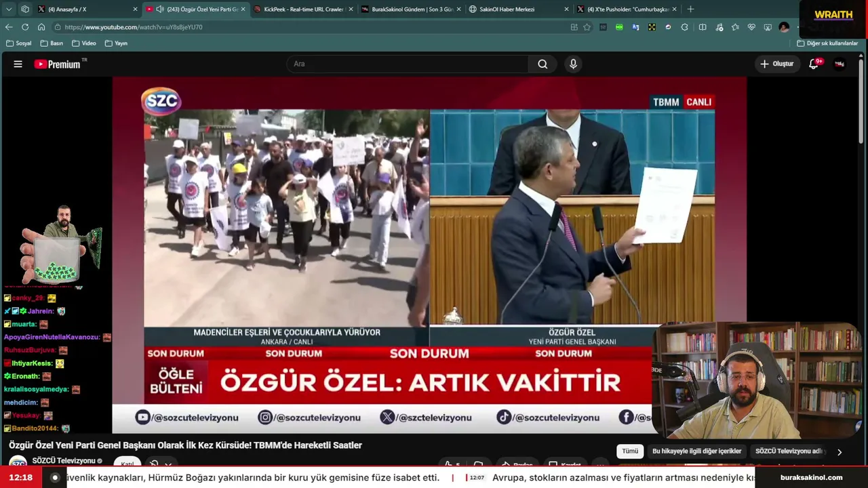The image size is (868, 488).
Task: Open the Basın bookmarks folder
Action: click(x=52, y=43)
